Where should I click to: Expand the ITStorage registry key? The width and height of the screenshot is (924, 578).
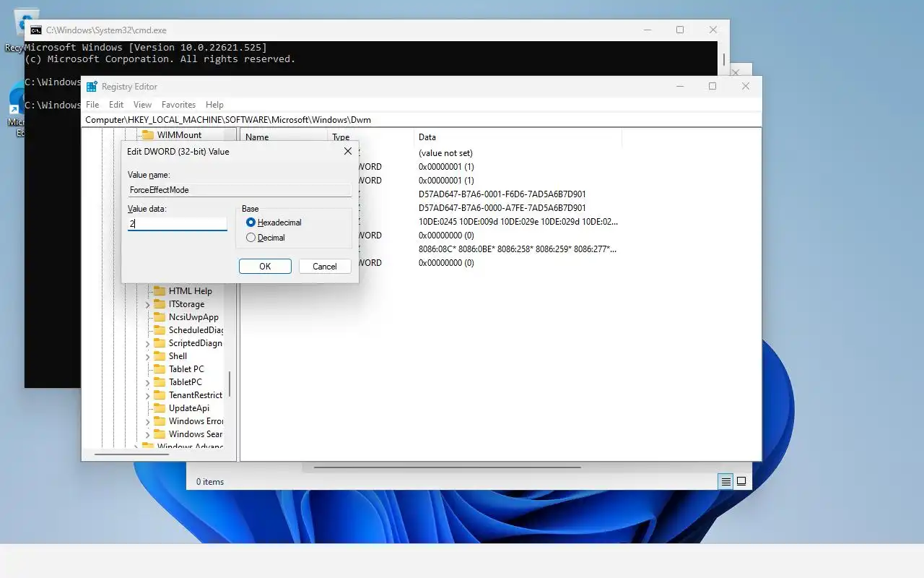[147, 304]
